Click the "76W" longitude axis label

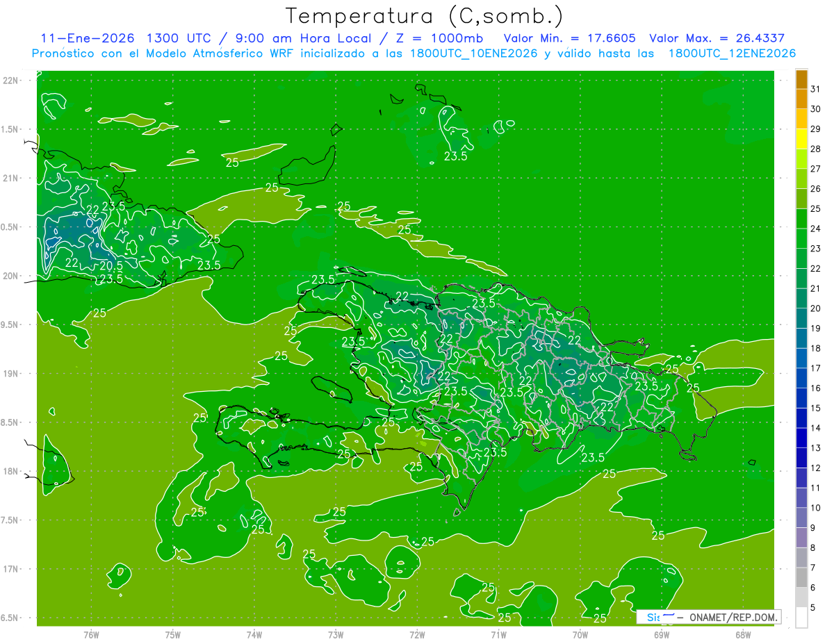coord(91,635)
